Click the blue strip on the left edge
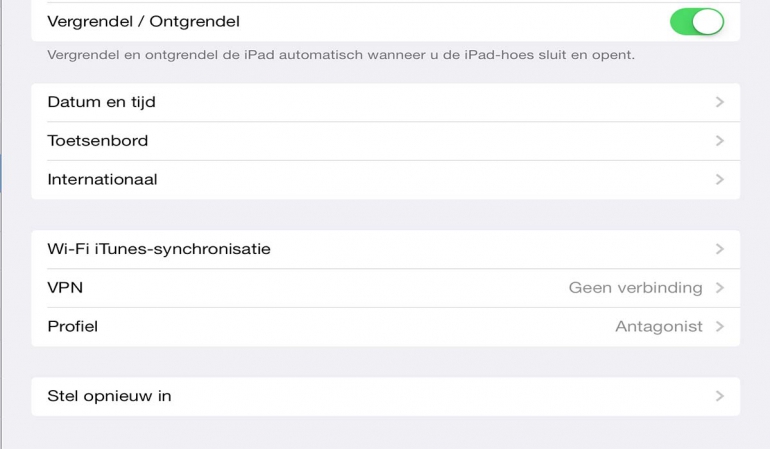770x449 pixels. click(1, 160)
